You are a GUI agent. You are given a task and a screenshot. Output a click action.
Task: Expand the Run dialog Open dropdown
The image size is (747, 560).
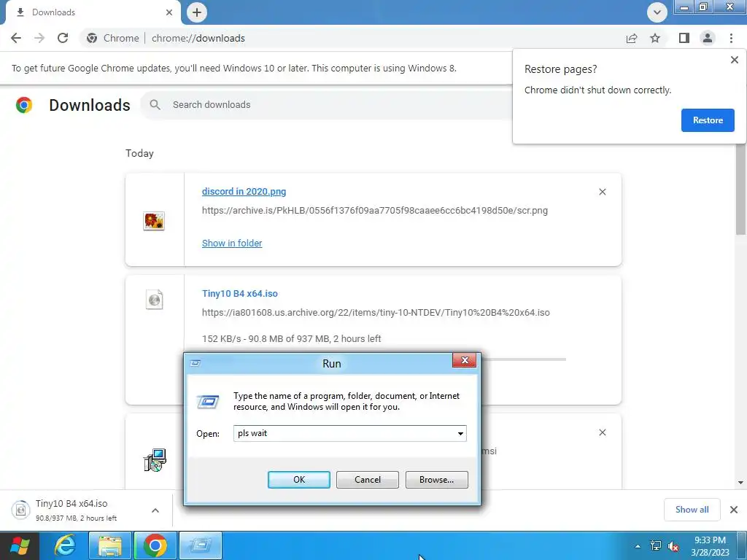click(x=460, y=433)
